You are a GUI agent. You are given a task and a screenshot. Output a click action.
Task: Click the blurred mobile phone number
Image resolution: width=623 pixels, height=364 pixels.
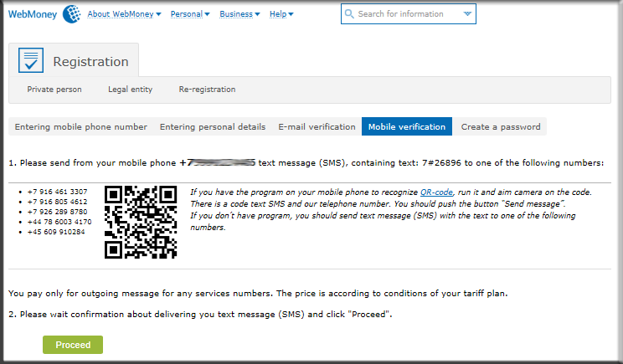click(218, 162)
